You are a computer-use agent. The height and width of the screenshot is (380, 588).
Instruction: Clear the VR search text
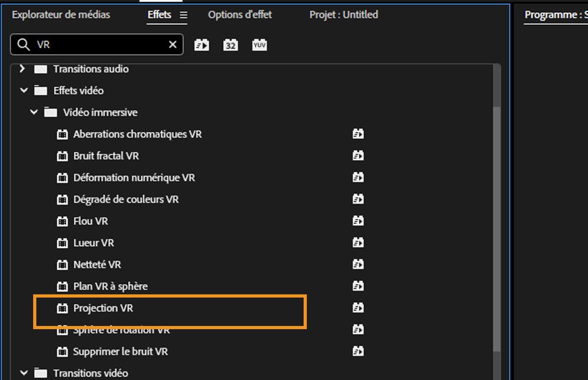pyautogui.click(x=173, y=45)
